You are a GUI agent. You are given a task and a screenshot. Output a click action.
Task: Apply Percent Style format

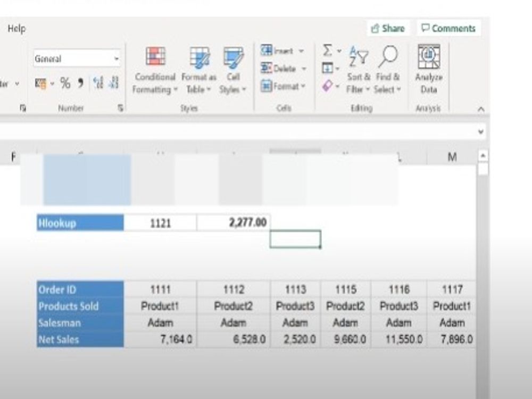(65, 83)
